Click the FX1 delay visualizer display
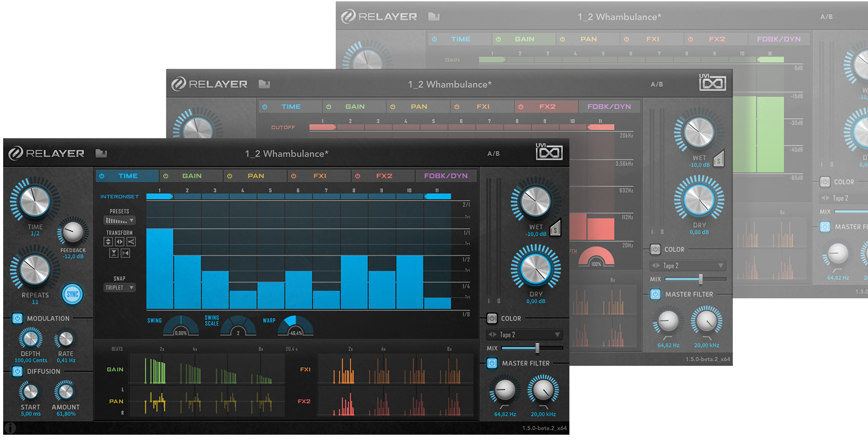The width and height of the screenshot is (868, 441). click(395, 369)
